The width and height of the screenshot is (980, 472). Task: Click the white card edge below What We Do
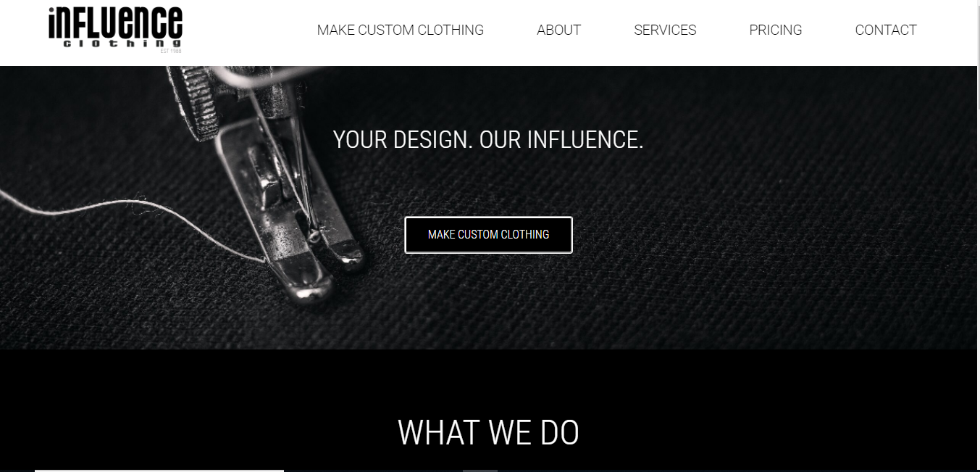coord(159,471)
